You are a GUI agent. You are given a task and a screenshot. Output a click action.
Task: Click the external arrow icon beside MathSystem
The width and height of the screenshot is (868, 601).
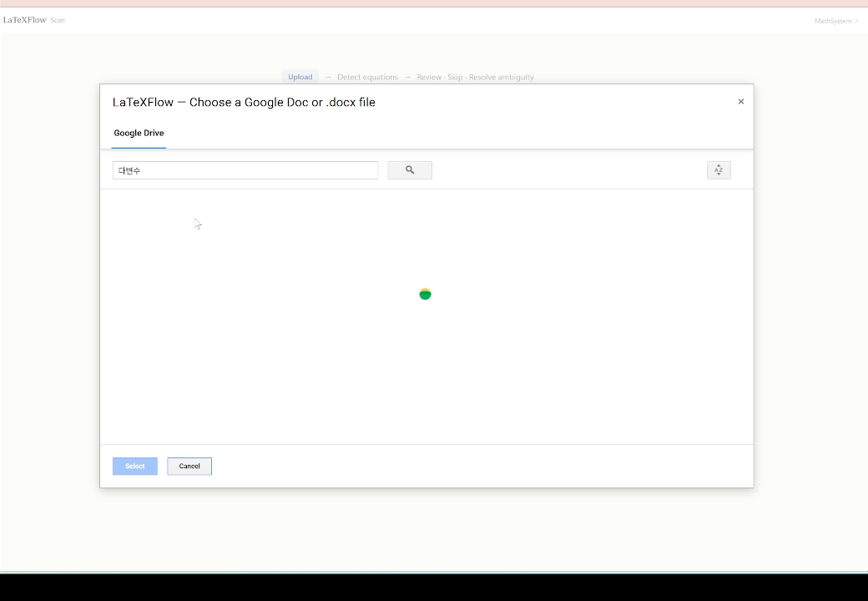[x=856, y=21]
